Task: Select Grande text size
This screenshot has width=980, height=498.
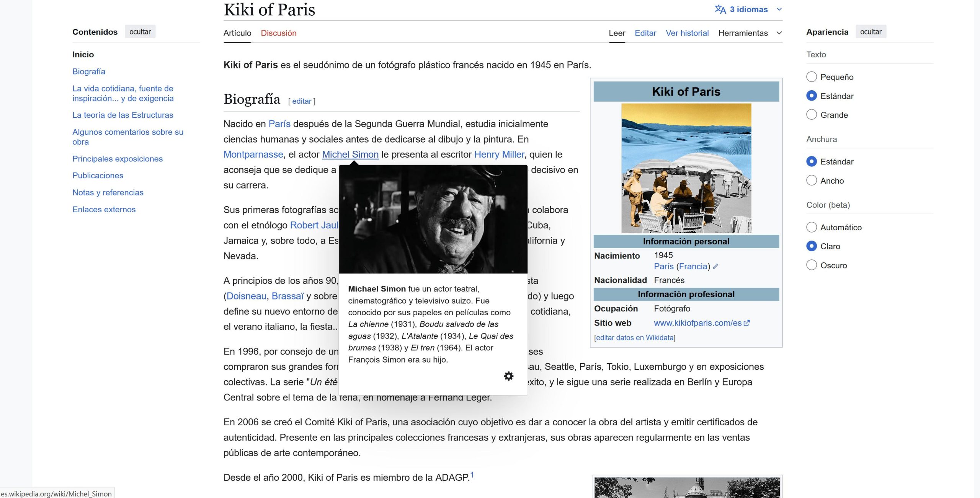Action: [812, 115]
